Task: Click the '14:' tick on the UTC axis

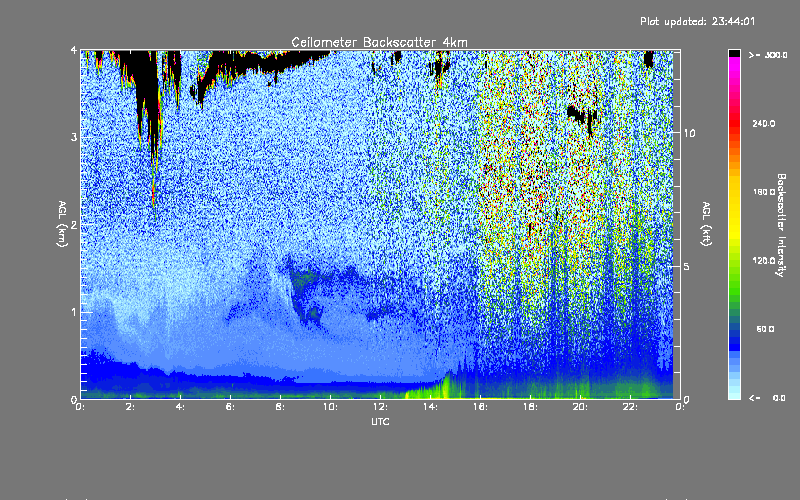Action: click(x=430, y=407)
